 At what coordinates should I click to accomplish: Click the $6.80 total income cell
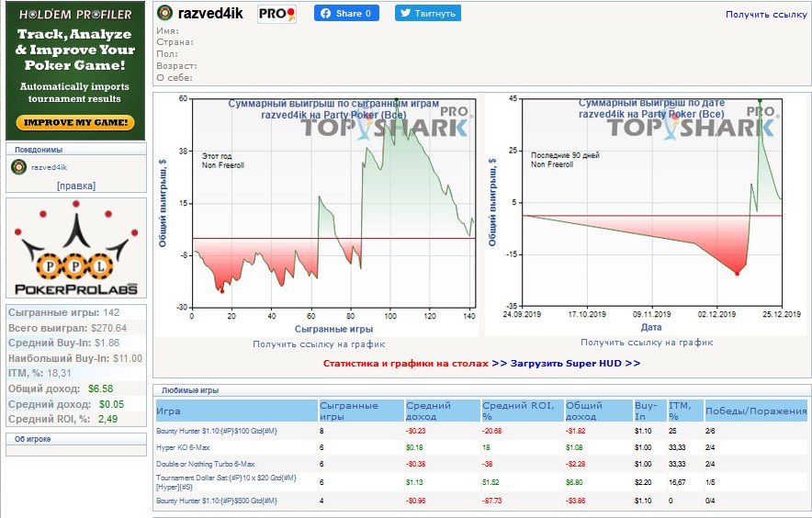574,482
